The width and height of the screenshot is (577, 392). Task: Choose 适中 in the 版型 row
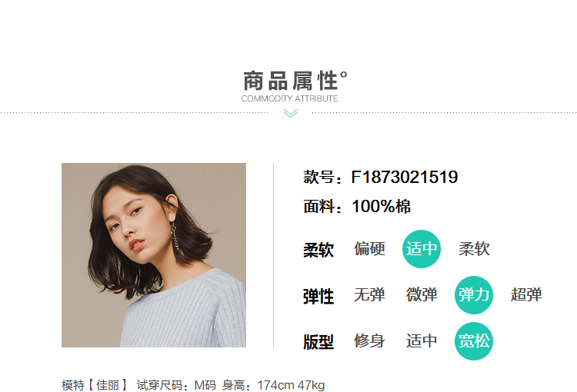(422, 341)
